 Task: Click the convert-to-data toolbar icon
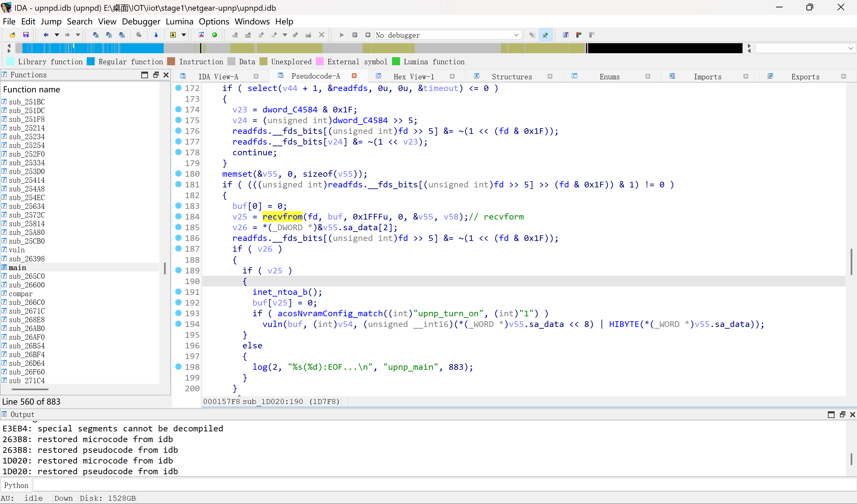pyautogui.click(x=248, y=35)
